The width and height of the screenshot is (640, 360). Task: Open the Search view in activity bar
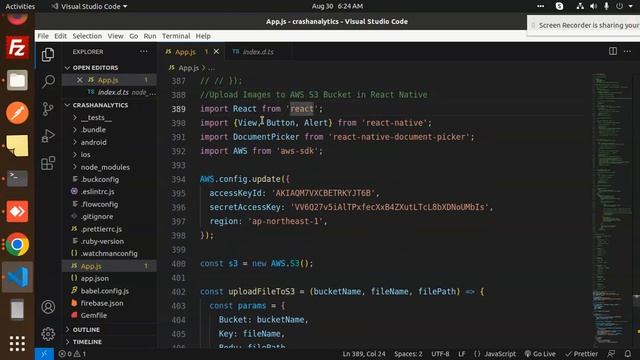click(x=48, y=81)
